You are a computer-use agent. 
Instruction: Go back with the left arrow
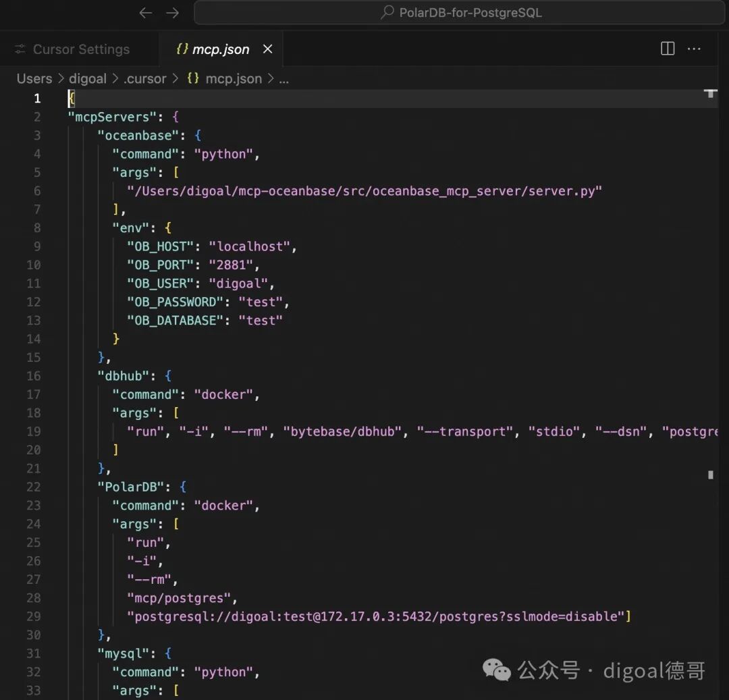click(x=146, y=13)
